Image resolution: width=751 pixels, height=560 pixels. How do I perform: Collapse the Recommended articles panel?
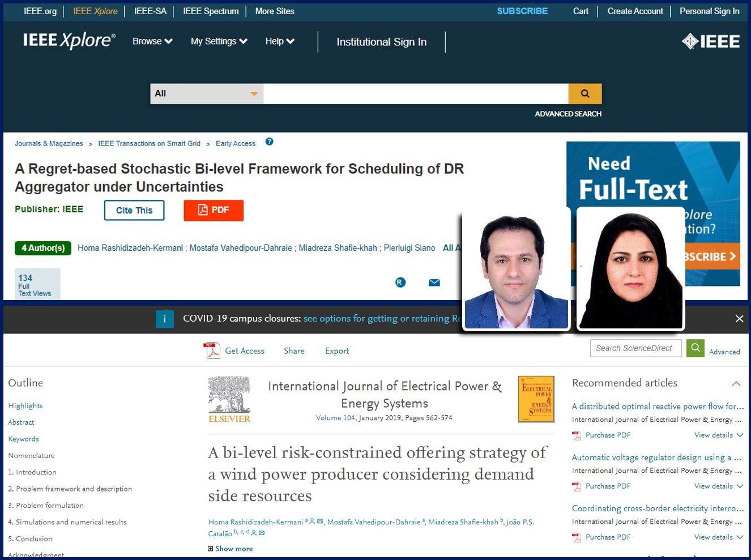click(736, 384)
